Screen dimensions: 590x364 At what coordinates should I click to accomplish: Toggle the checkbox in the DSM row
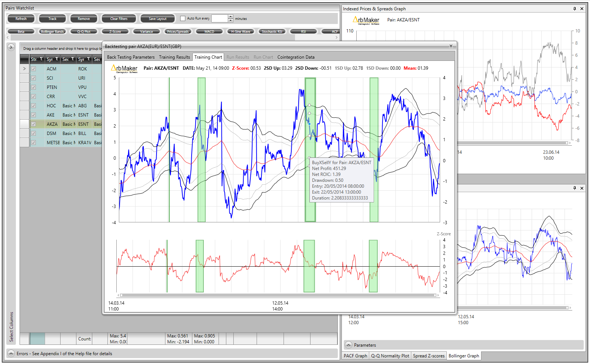(34, 133)
